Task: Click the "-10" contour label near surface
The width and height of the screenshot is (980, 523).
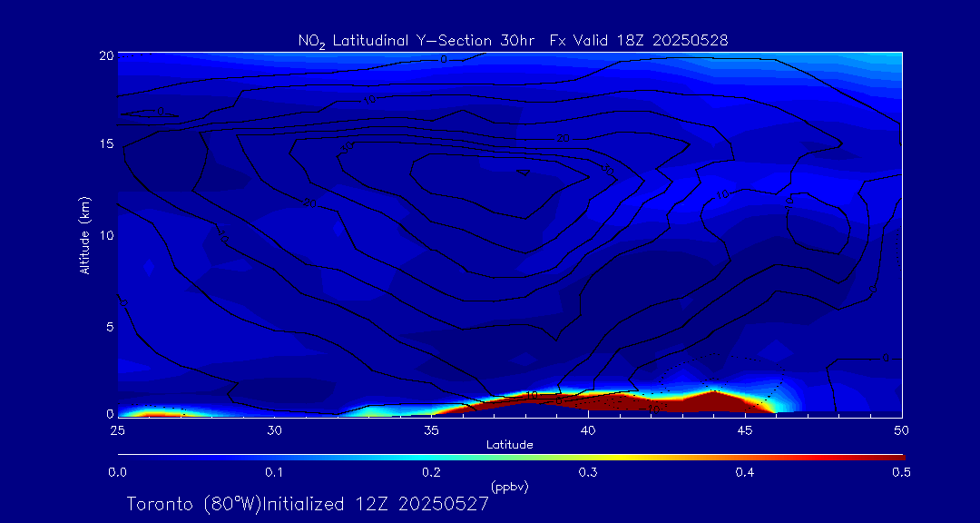Action: click(x=652, y=409)
